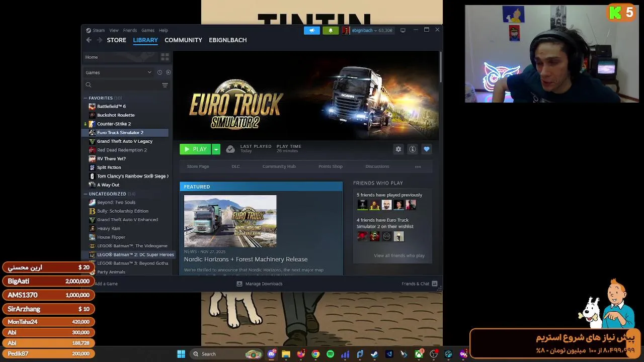Open Steam icon in the taskbar

click(374, 354)
